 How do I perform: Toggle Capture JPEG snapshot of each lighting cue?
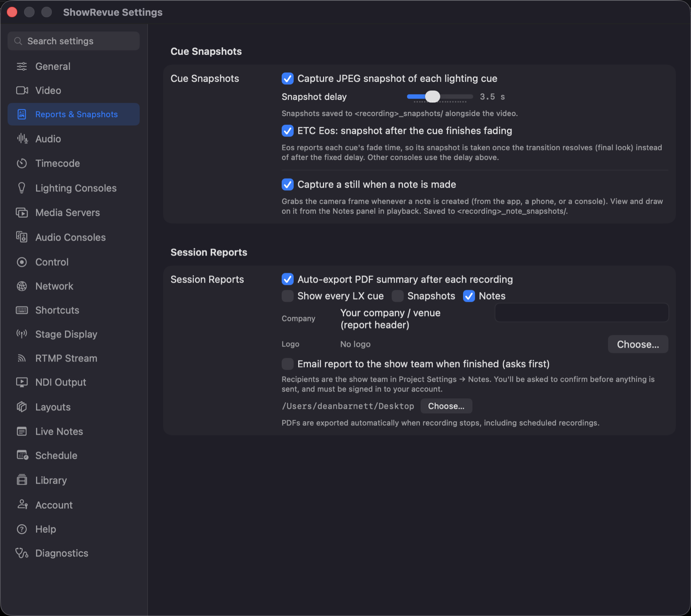click(288, 78)
